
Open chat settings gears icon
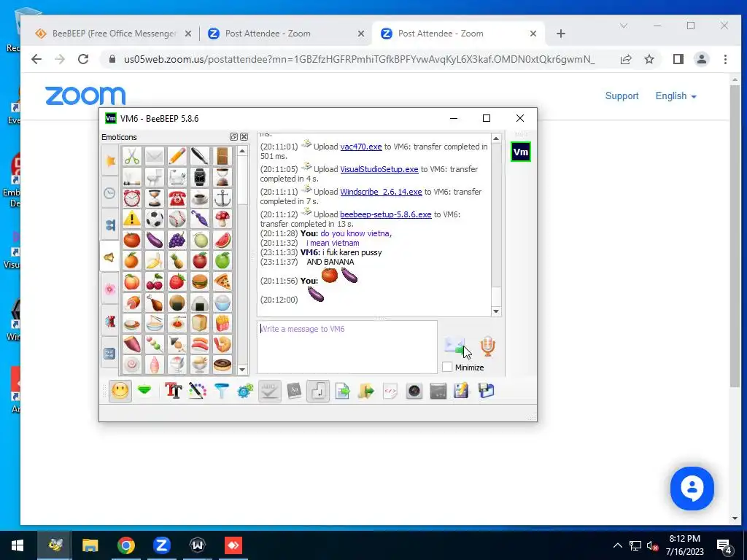pyautogui.click(x=245, y=392)
